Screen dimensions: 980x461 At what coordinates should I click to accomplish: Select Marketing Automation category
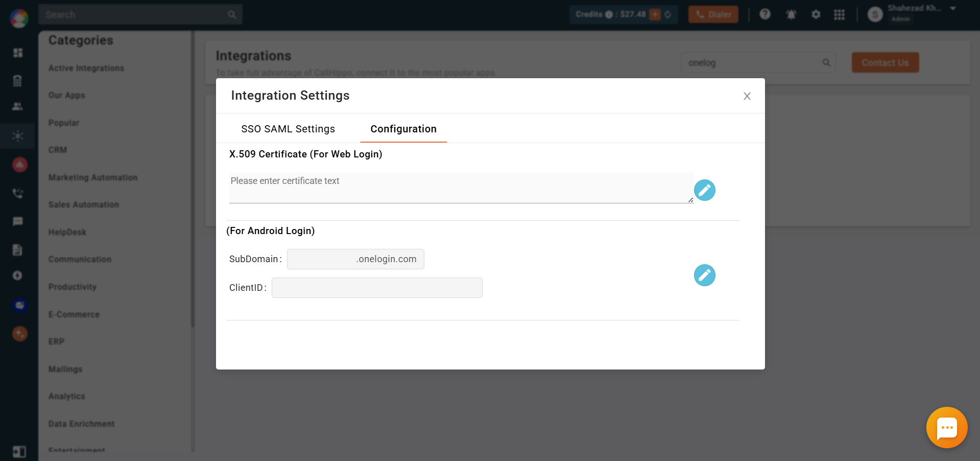pyautogui.click(x=93, y=177)
